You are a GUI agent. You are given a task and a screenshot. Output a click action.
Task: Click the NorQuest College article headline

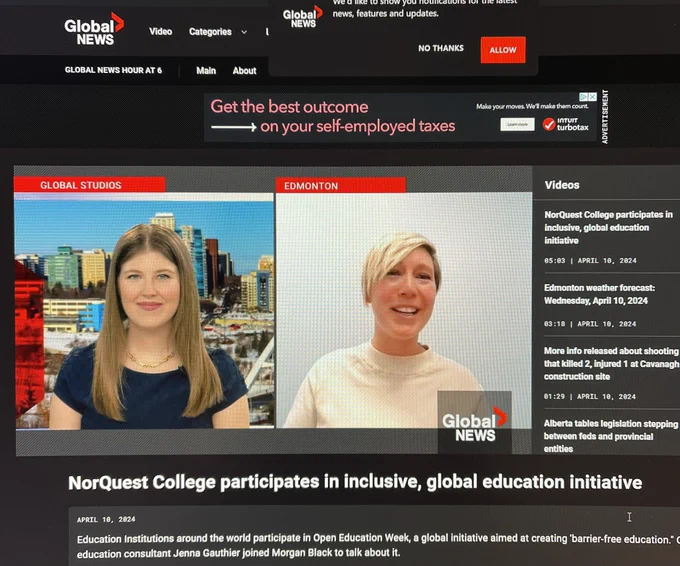point(355,482)
